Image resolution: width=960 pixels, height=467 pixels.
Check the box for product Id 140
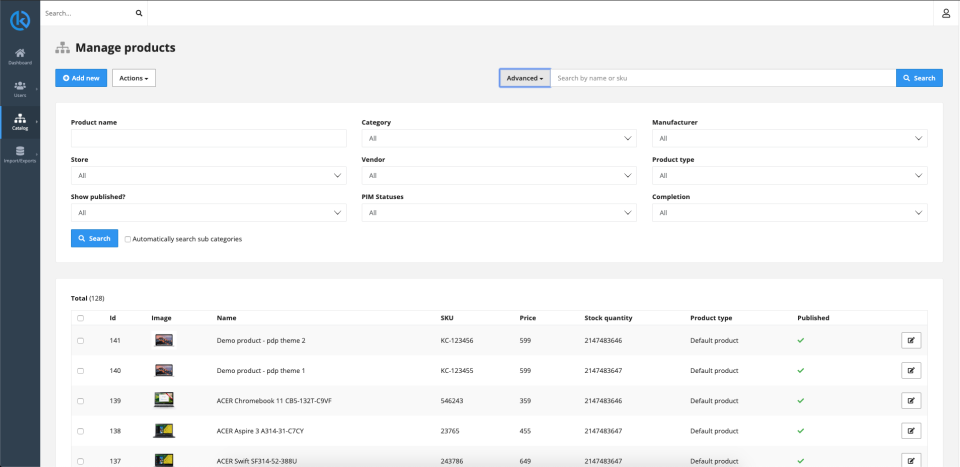click(x=81, y=370)
